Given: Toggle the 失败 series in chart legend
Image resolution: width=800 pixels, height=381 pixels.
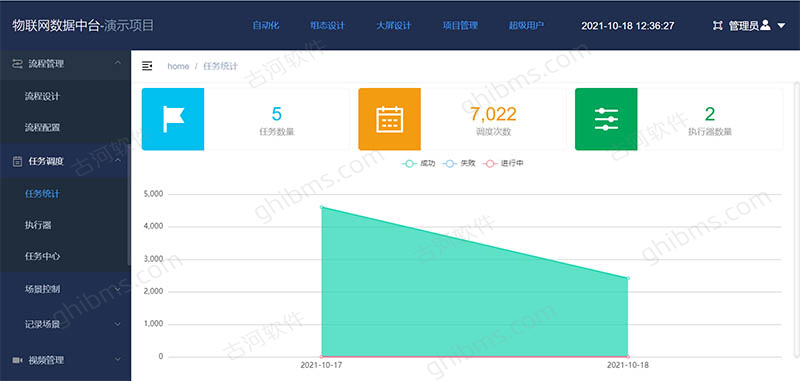Looking at the screenshot, I should coord(459,164).
